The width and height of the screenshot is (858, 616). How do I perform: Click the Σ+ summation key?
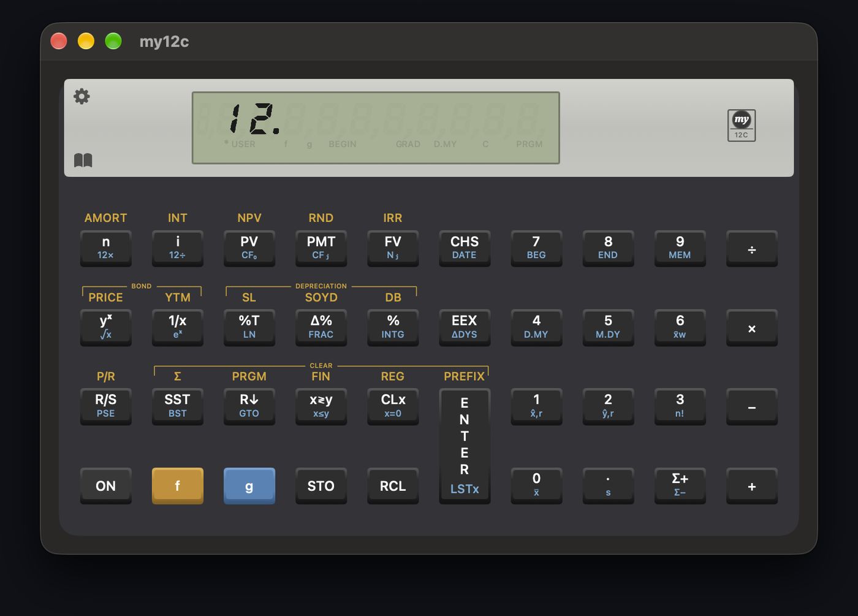[680, 485]
